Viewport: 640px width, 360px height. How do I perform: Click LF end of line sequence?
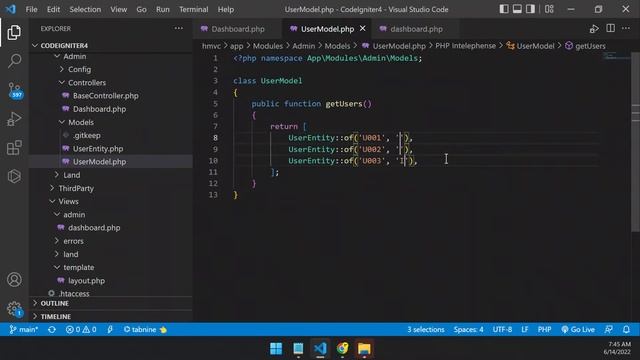coord(524,329)
